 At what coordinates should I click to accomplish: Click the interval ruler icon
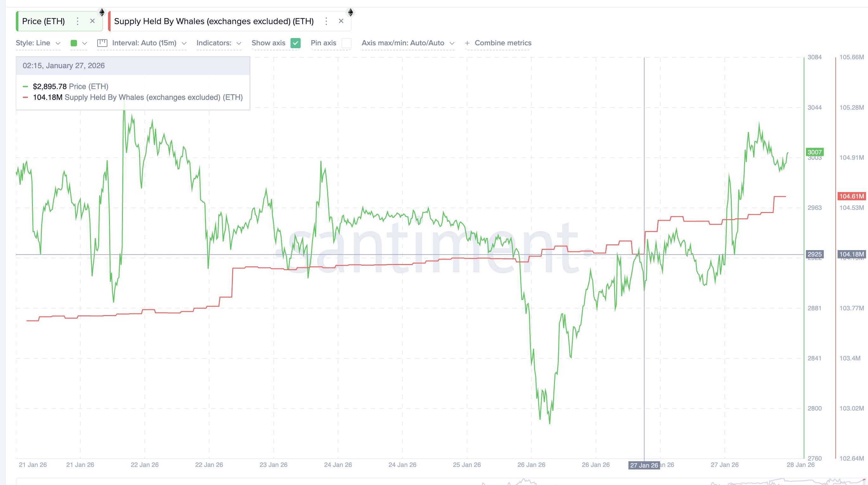(102, 43)
